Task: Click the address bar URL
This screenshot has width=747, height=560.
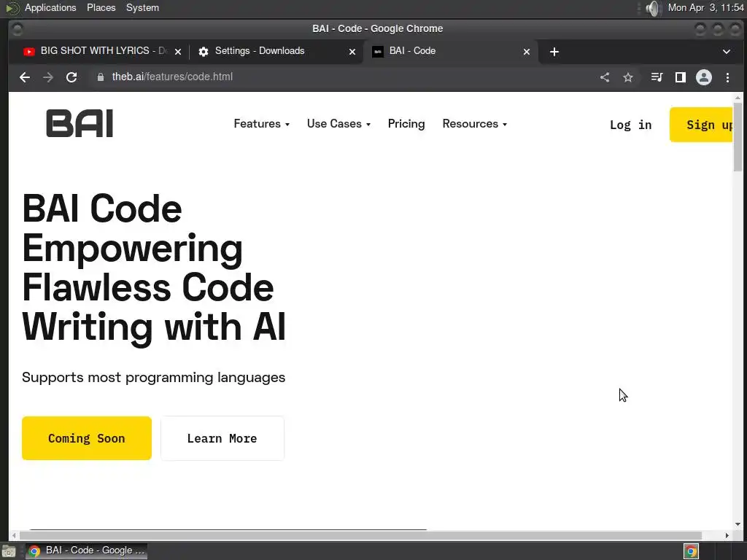Action: point(172,77)
